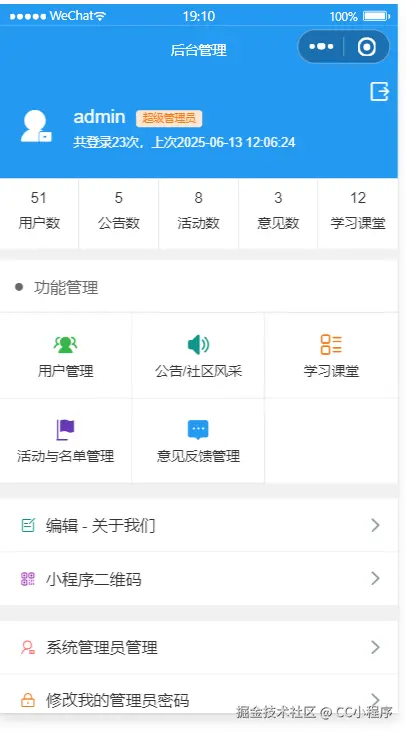
Task: Click the admin user icon beside 系统管理员管理
Action: [x=28, y=647]
